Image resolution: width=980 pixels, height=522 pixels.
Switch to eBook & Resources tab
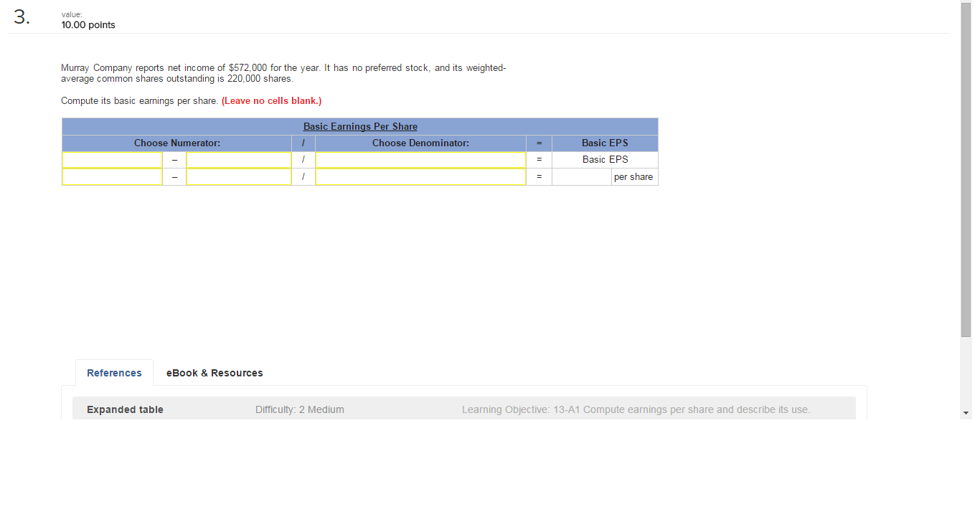(x=215, y=373)
